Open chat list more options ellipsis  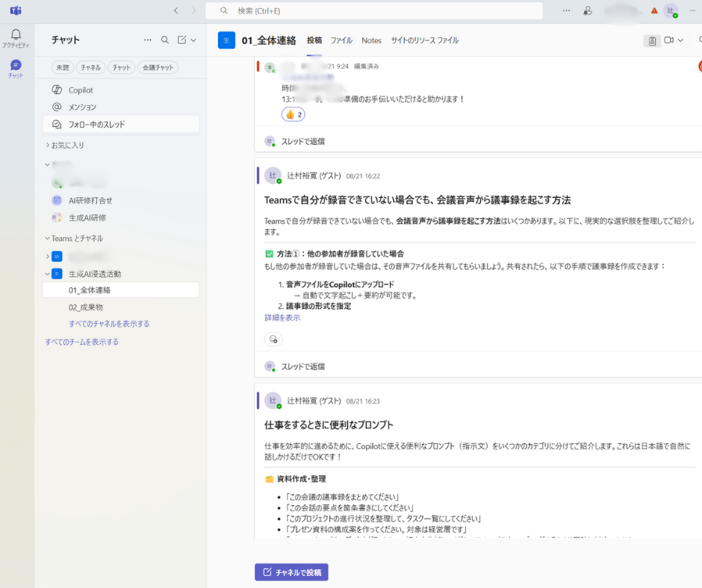(147, 40)
